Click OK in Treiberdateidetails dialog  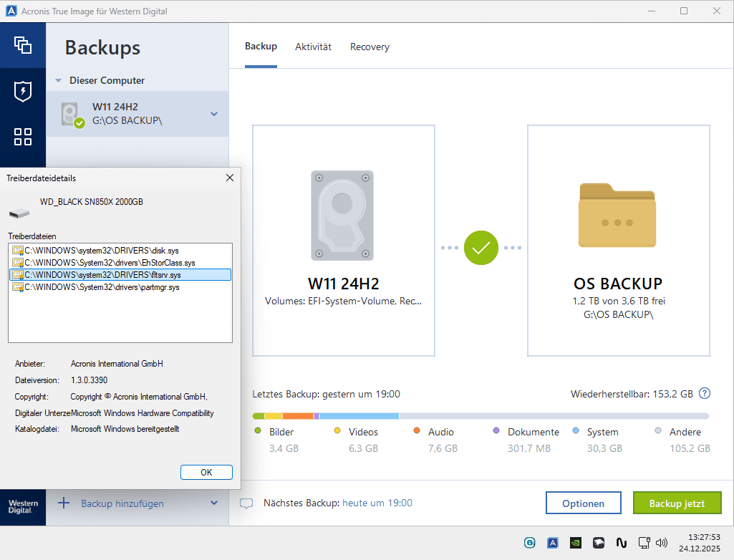pyautogui.click(x=206, y=472)
